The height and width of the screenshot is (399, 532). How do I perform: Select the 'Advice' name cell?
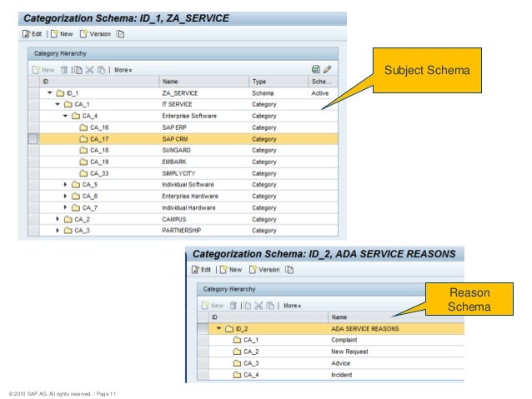coord(341,363)
